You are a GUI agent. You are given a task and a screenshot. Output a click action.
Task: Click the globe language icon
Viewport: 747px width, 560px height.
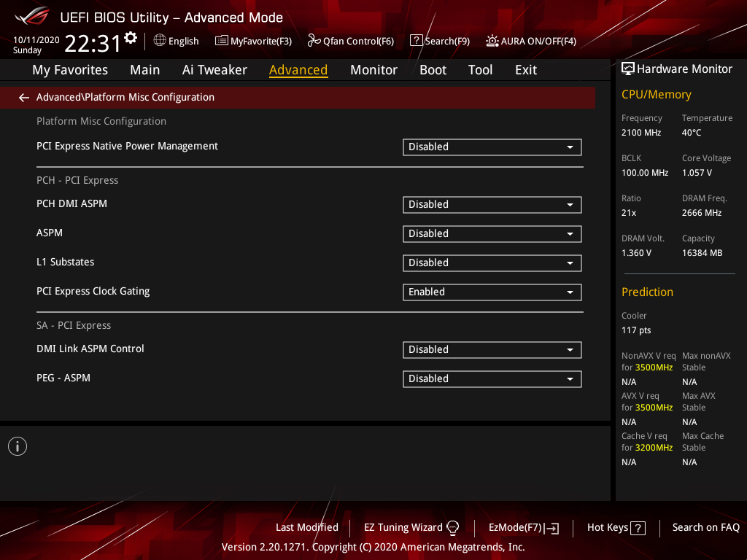(x=160, y=41)
